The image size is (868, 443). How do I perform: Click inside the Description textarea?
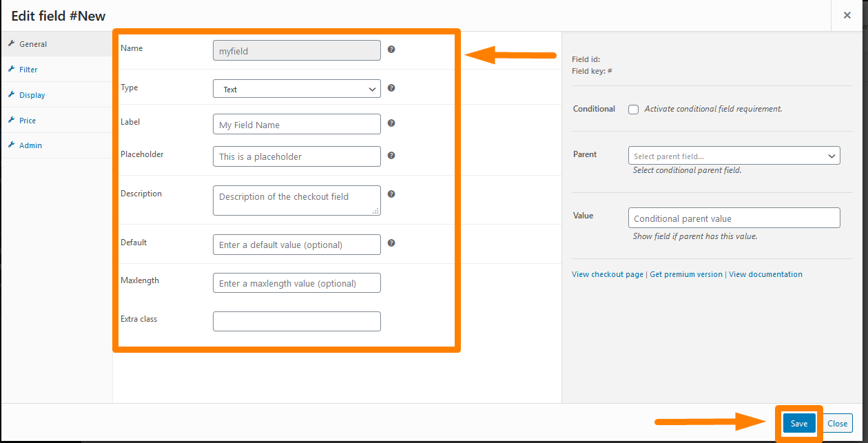(297, 200)
